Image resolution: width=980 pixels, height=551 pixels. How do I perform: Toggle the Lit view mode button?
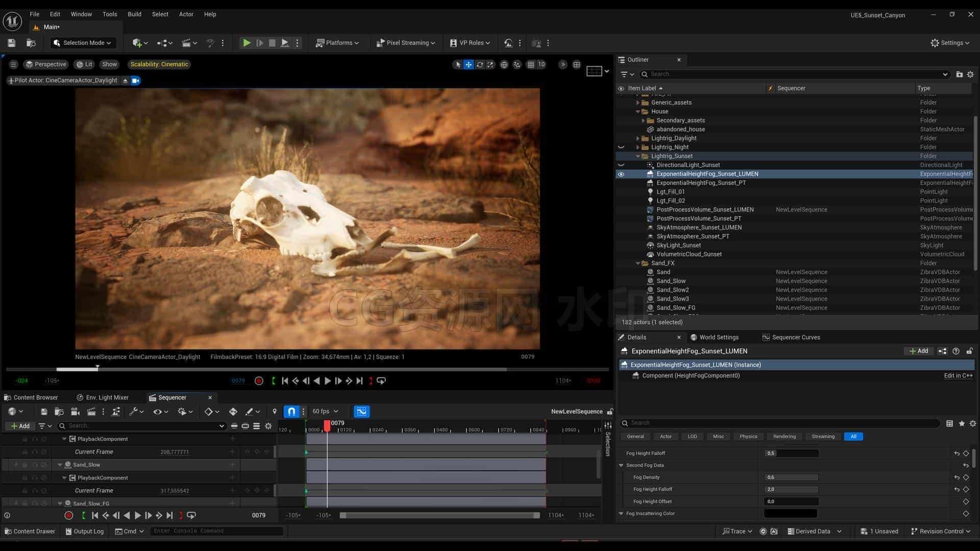84,65
